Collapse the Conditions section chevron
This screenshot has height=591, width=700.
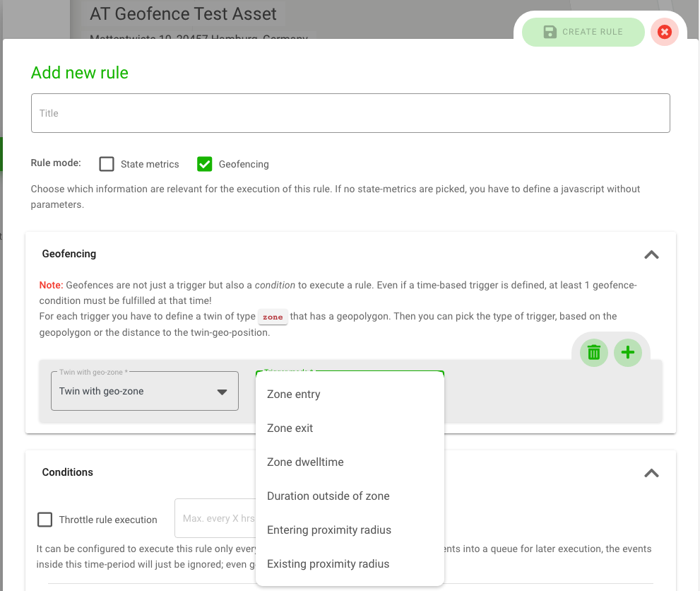(651, 473)
